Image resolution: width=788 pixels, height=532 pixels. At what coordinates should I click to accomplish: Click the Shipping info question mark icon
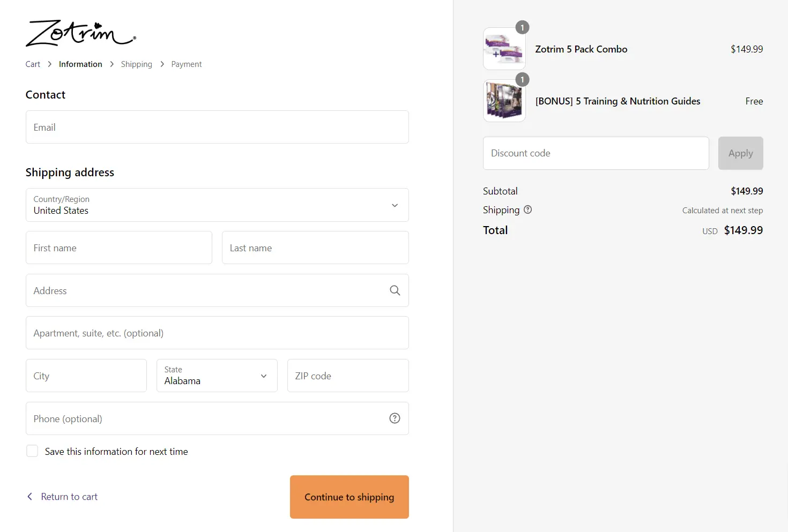click(x=528, y=209)
